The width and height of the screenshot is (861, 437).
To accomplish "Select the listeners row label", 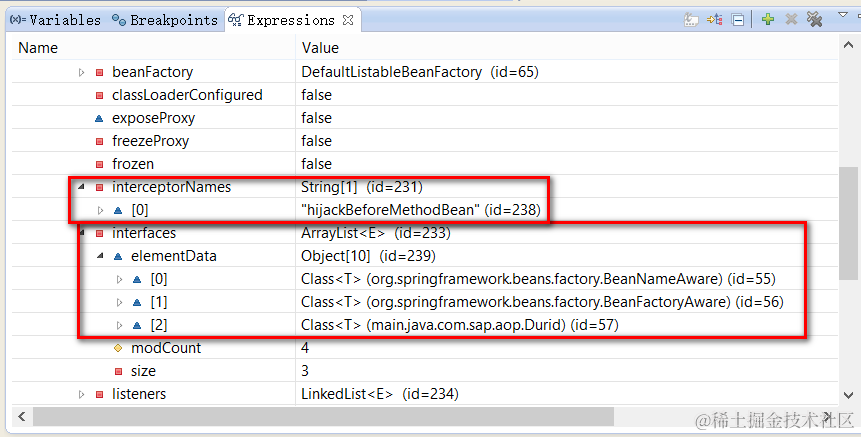I will point(138,394).
